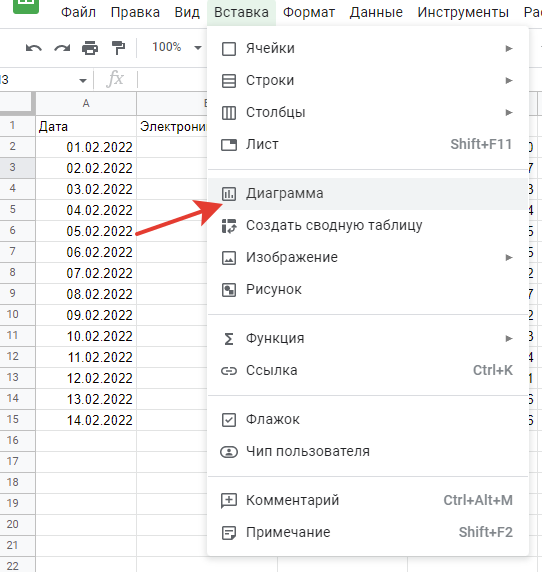Expand the Ячейки submenu arrow
Viewport: 542px width, 572px height.
(x=508, y=49)
